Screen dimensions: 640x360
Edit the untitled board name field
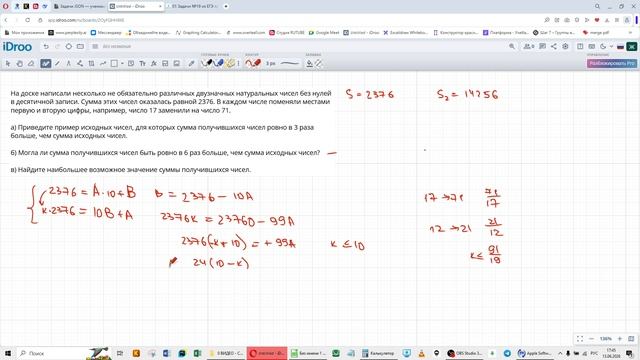117,47
